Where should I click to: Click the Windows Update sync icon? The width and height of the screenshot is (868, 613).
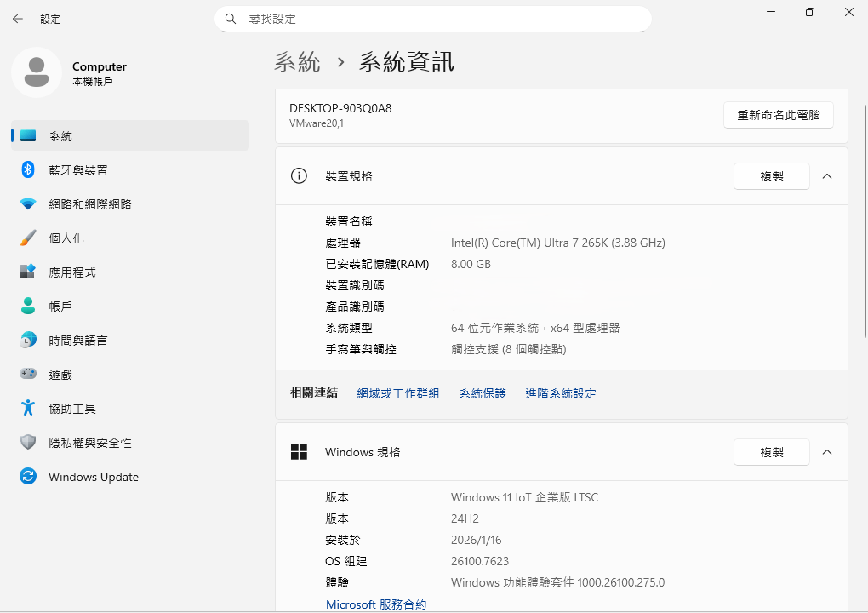pos(28,477)
